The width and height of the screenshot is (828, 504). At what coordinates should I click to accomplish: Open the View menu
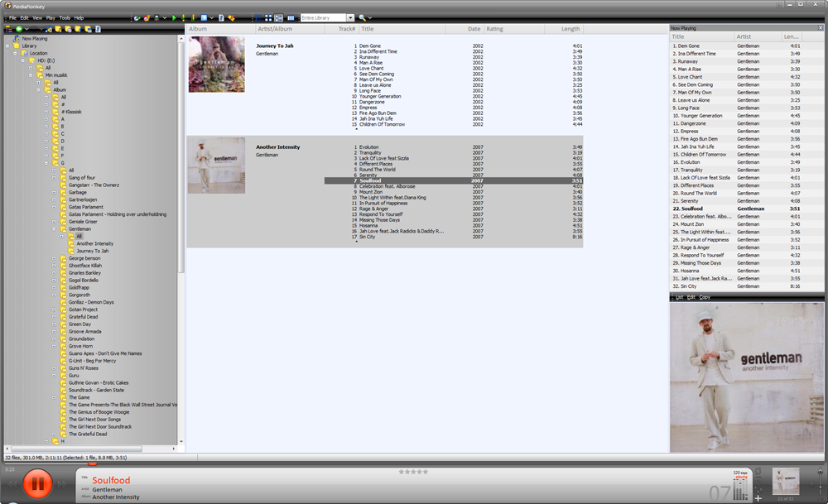(37, 18)
